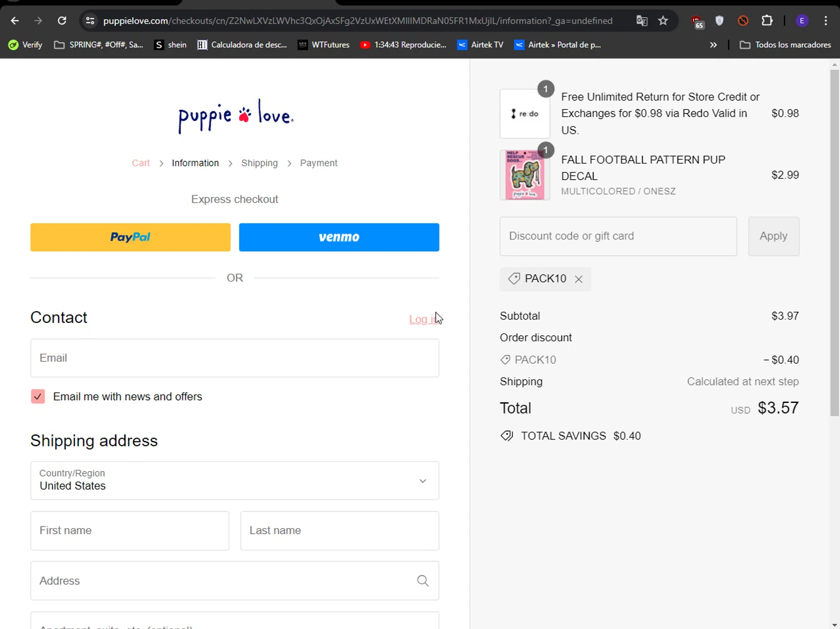Image resolution: width=840 pixels, height=629 pixels.
Task: Open site information icon in address bar
Action: pos(90,21)
